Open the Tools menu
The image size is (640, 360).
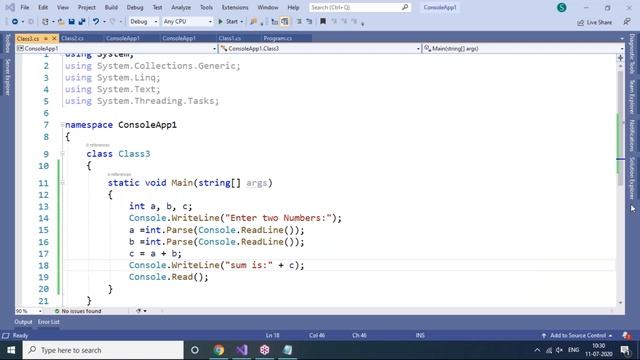click(x=206, y=7)
